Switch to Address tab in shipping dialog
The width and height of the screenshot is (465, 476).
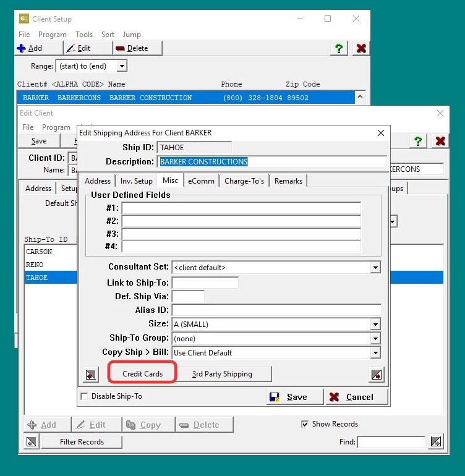tap(98, 181)
